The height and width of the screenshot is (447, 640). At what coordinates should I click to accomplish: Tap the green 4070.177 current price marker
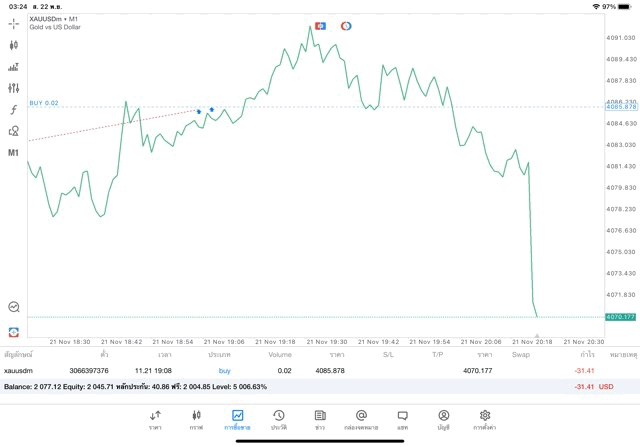pyautogui.click(x=620, y=317)
